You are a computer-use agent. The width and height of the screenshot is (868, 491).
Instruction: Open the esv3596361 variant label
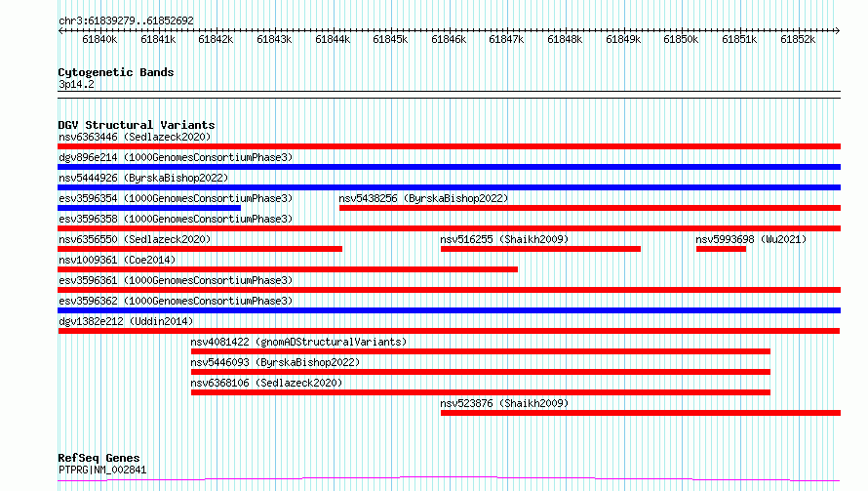point(176,280)
